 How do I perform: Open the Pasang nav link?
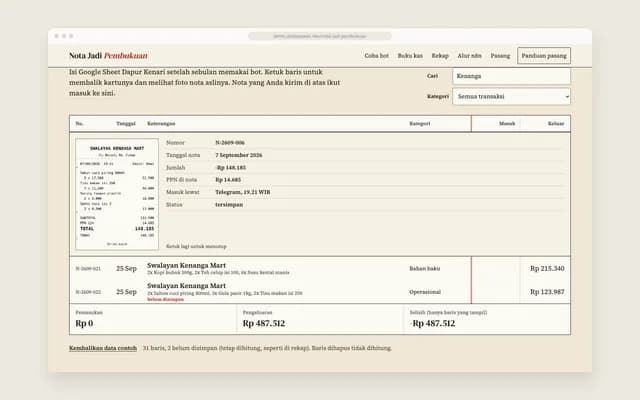pyautogui.click(x=500, y=56)
